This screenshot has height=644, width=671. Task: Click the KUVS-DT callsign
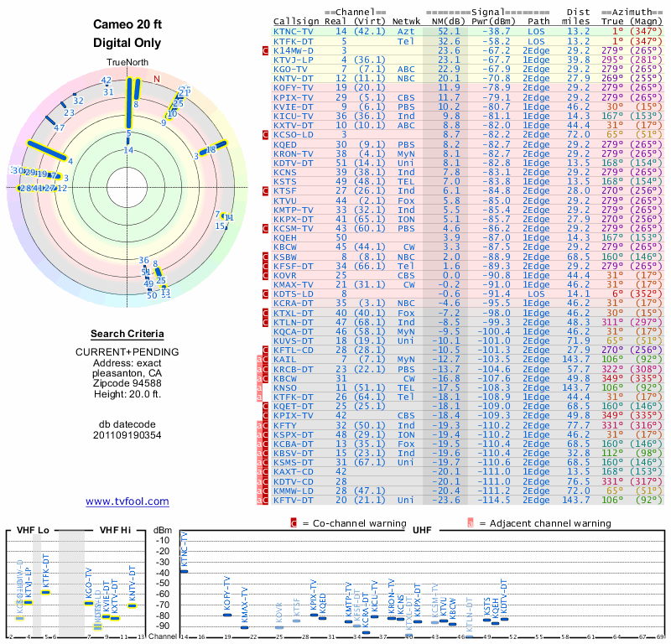[x=294, y=340]
